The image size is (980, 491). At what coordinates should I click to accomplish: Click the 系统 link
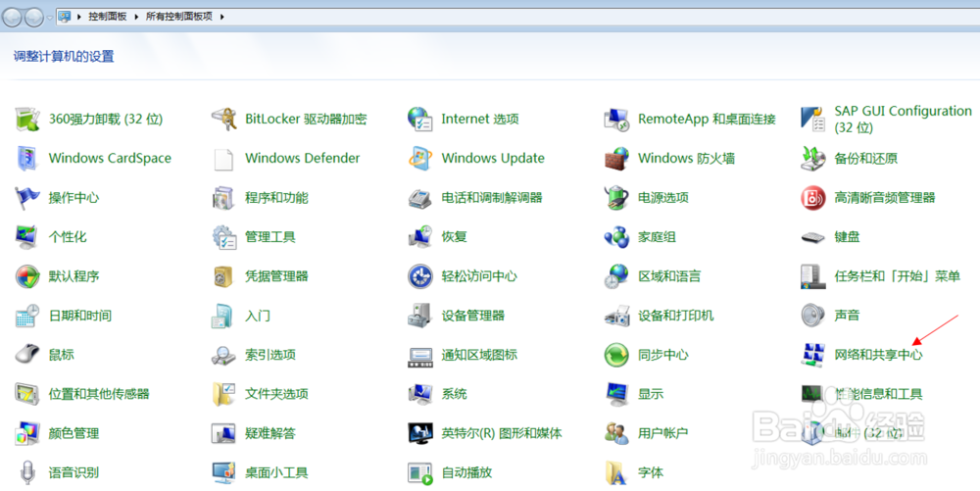455,394
